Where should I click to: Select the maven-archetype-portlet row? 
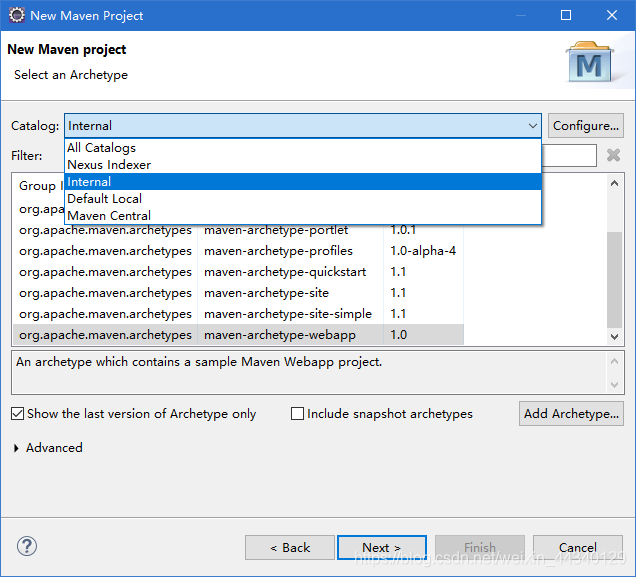[238, 230]
